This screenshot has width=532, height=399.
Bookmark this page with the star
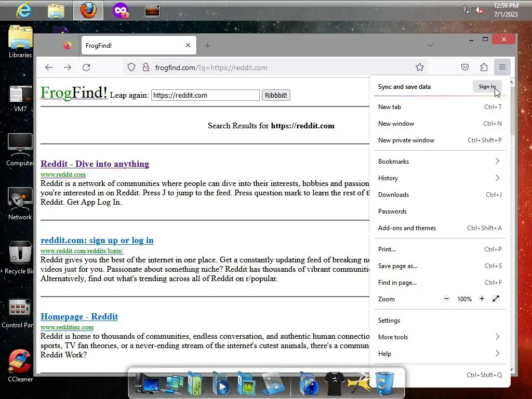(420, 67)
